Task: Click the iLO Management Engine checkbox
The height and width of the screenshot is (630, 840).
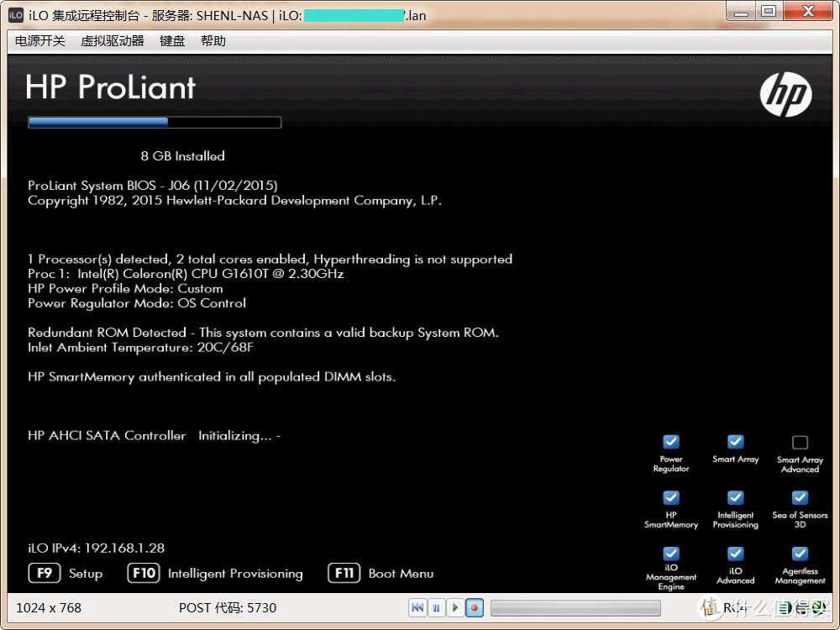Action: pos(670,553)
